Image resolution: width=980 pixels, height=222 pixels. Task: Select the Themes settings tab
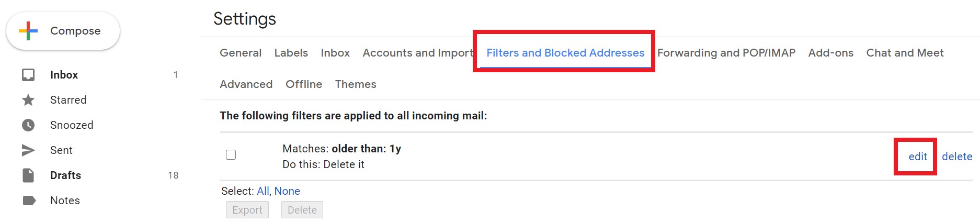tap(356, 84)
